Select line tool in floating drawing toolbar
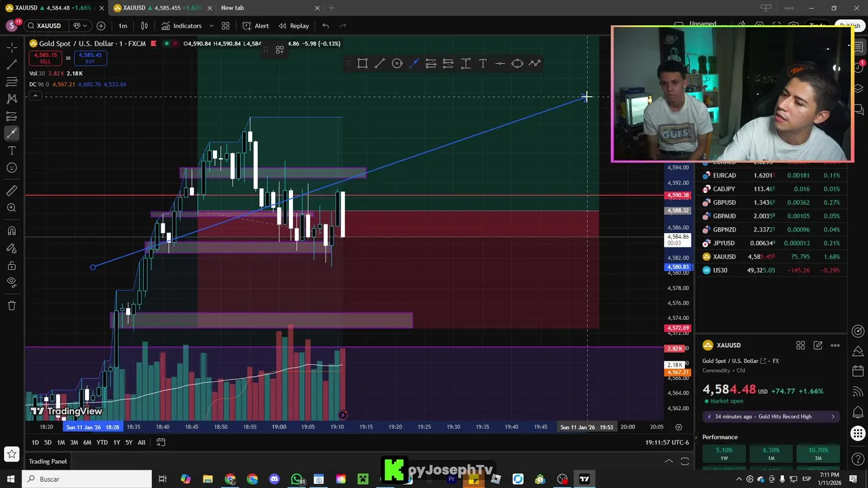 tap(380, 63)
